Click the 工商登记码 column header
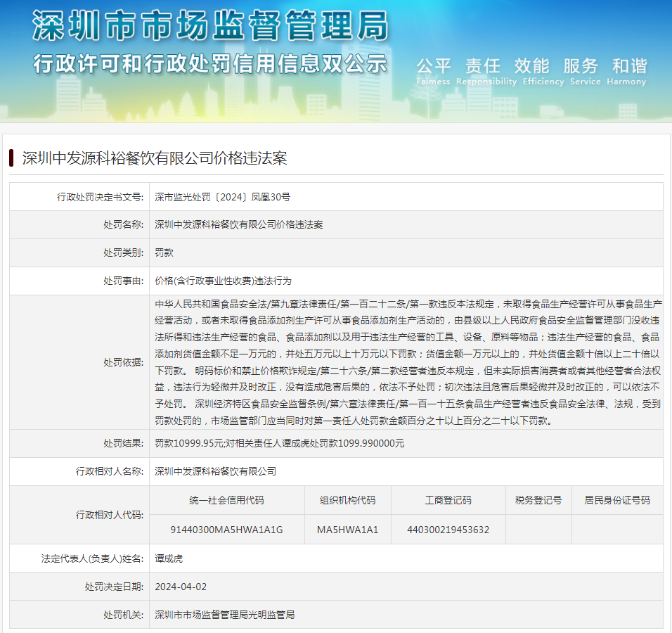Image resolution: width=672 pixels, height=633 pixels. tap(448, 500)
